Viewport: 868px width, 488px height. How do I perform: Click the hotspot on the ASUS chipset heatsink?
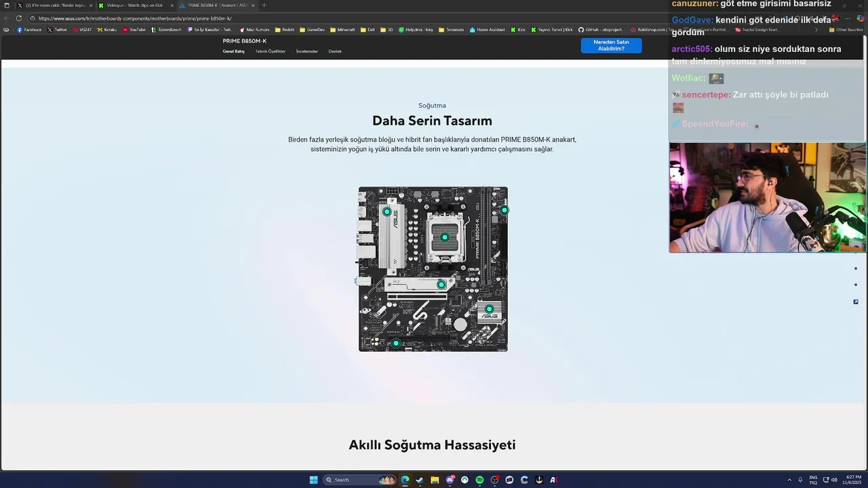coord(489,310)
